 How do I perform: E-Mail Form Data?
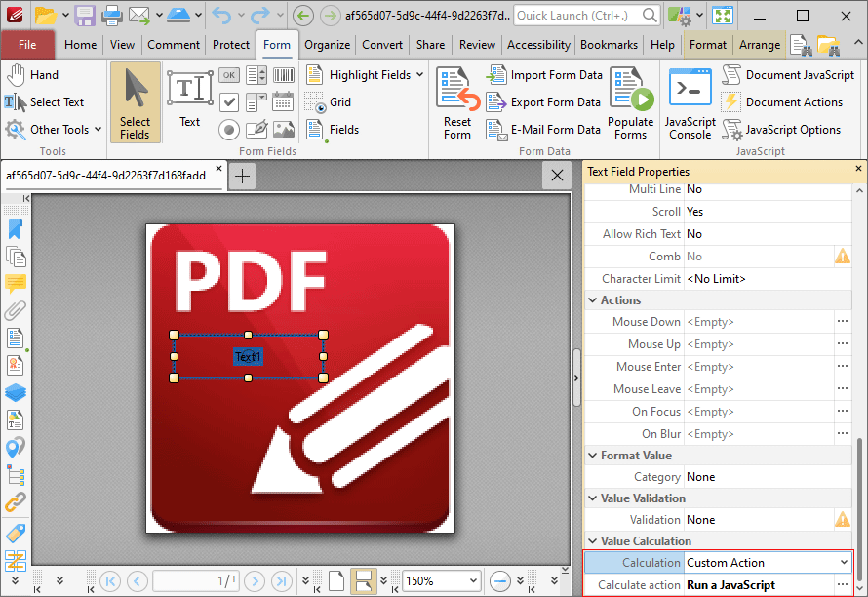[x=543, y=130]
